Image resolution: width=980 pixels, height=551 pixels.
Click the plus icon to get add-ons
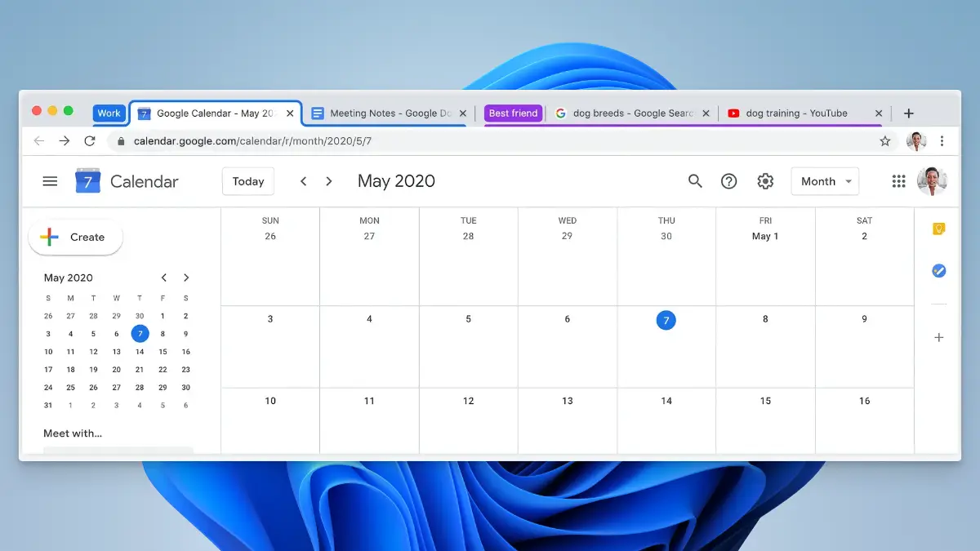(x=938, y=337)
